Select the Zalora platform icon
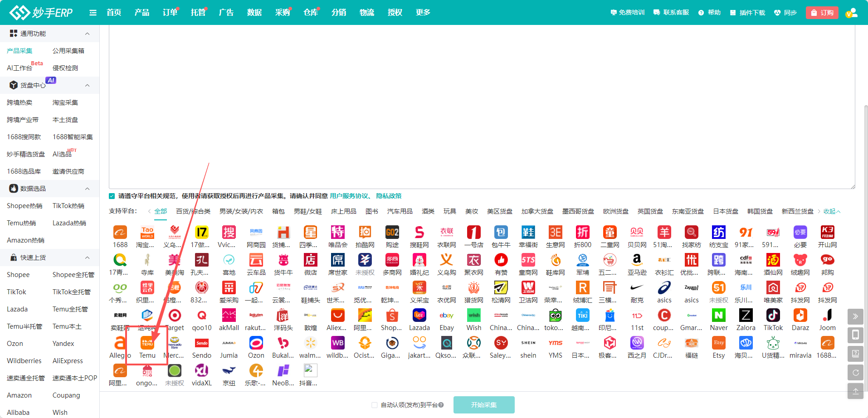 click(746, 316)
